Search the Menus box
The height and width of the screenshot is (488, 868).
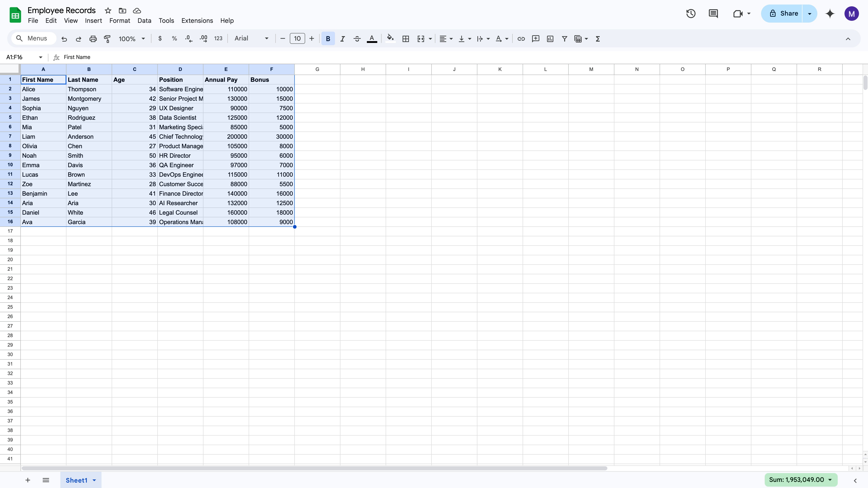click(x=34, y=38)
